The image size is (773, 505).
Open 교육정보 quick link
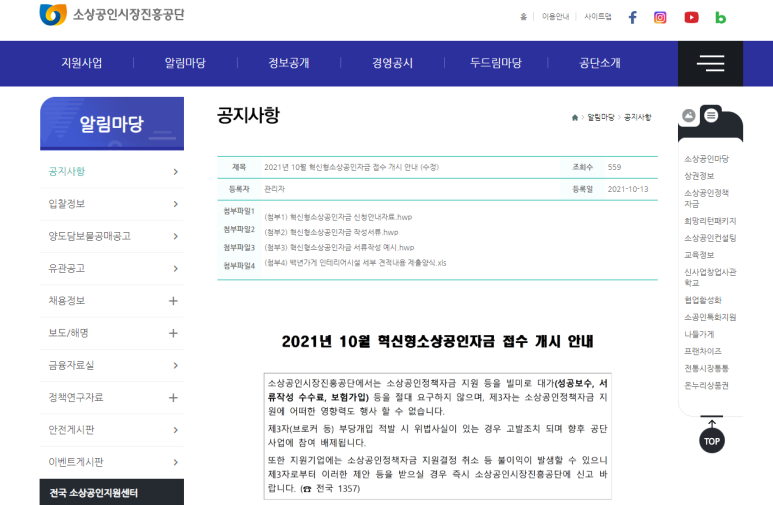pos(699,255)
